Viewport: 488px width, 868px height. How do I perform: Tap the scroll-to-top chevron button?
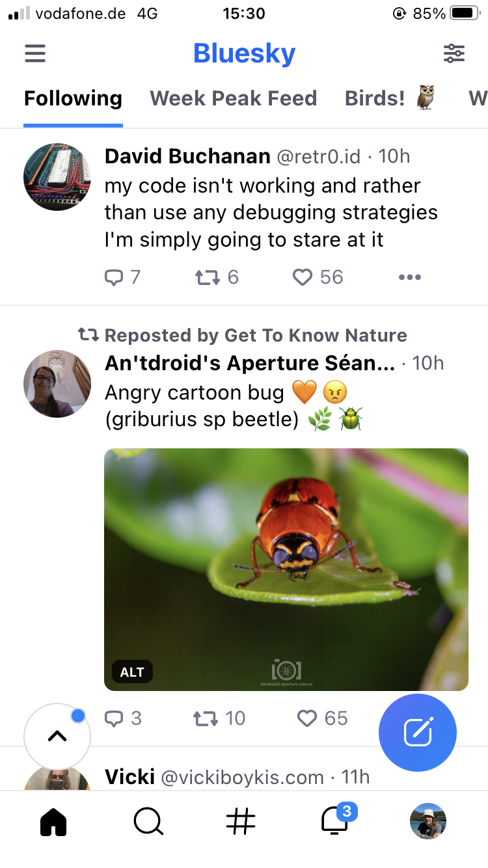pyautogui.click(x=57, y=736)
